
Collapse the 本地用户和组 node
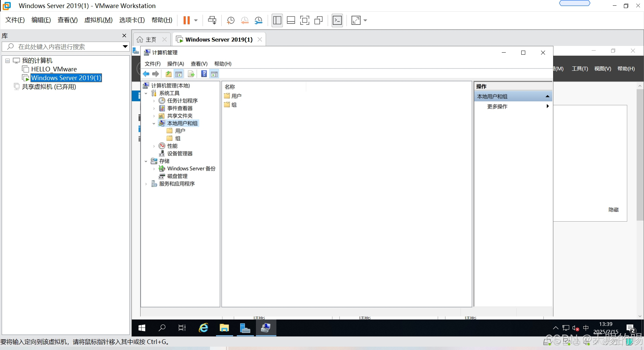click(x=154, y=124)
